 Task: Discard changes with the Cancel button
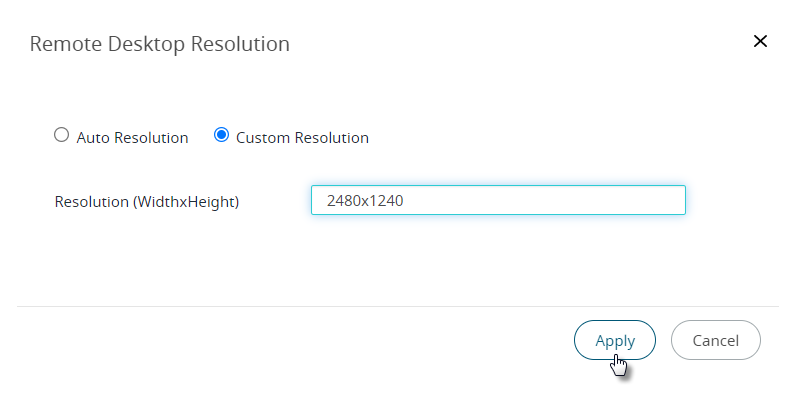point(716,340)
